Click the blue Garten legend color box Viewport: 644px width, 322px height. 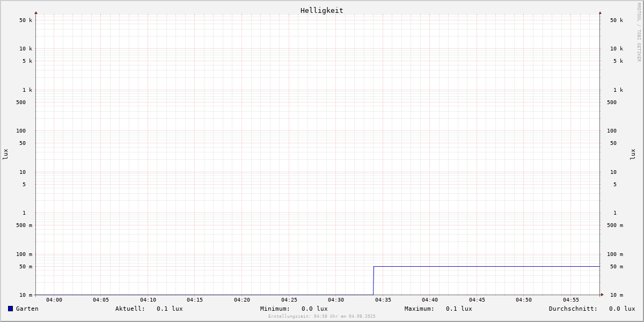coord(10,309)
